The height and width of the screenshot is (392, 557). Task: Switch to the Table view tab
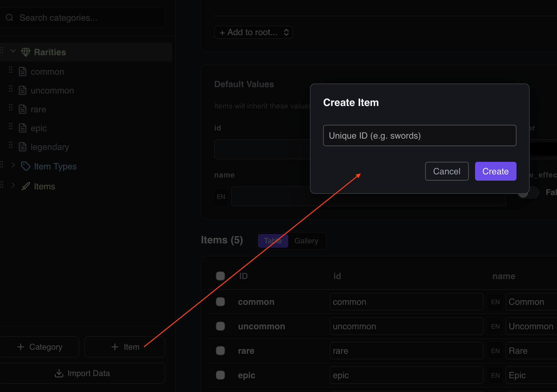273,241
